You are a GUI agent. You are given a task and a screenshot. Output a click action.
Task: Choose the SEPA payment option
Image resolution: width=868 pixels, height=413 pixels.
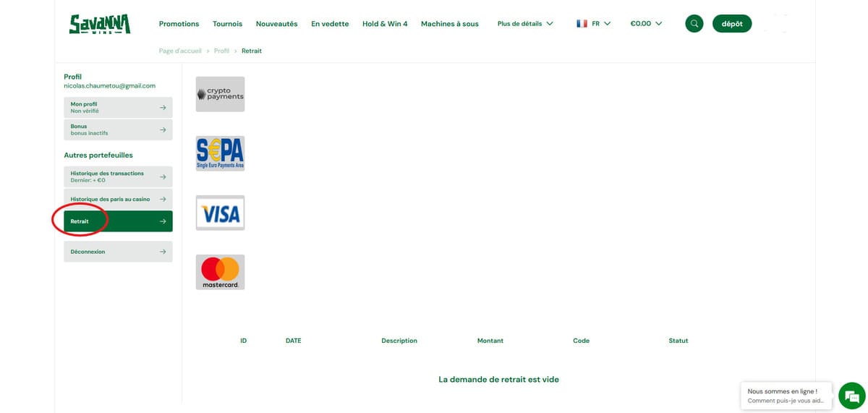point(220,153)
